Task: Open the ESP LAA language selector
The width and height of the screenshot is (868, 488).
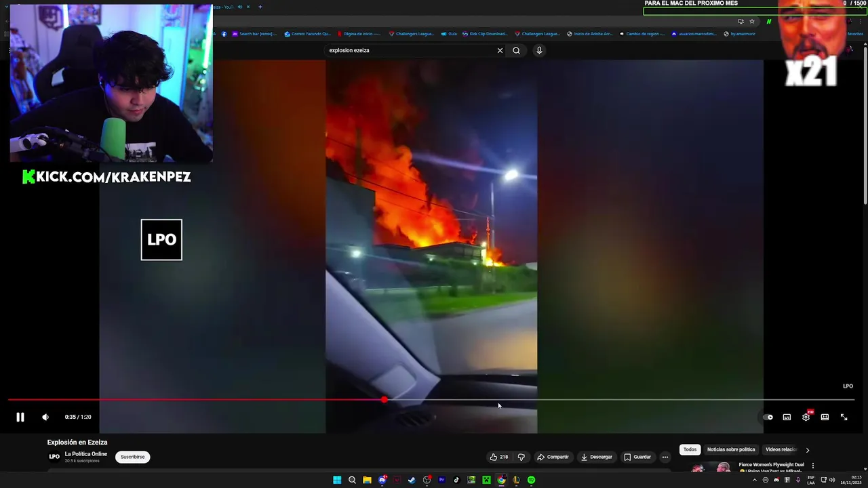Action: [x=811, y=480]
